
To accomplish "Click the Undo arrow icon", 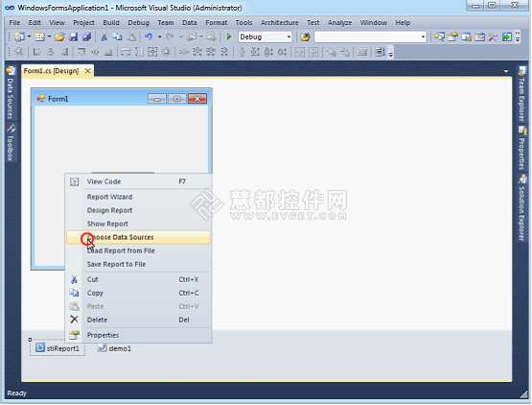I will pyautogui.click(x=149, y=36).
